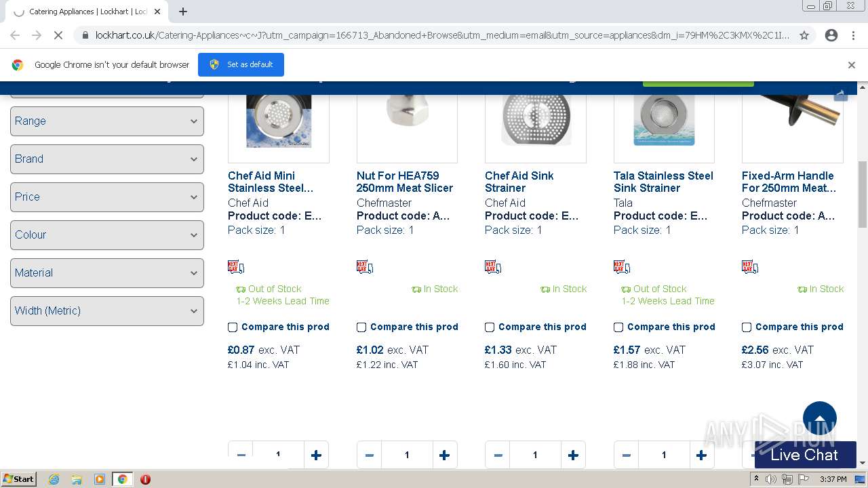The width and height of the screenshot is (868, 488).
Task: Click the taskbar clock 3:37 PM
Action: point(833,479)
